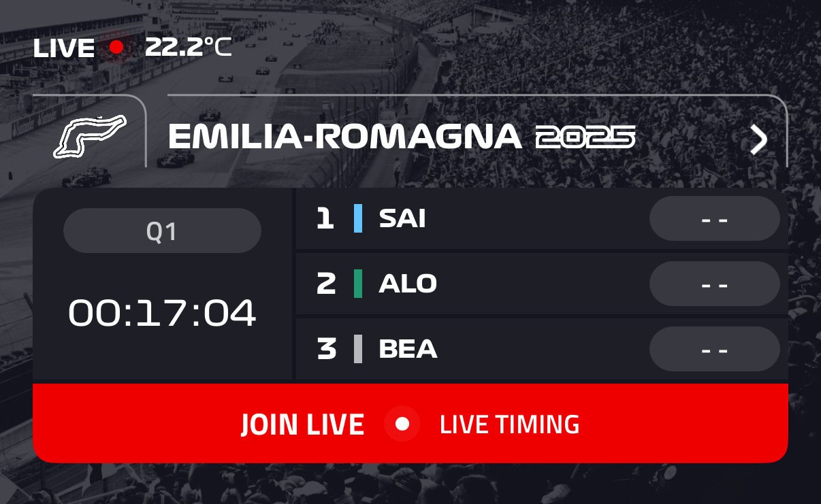Click the blue team color bar beside SAI
Viewport: 821px width, 504px height.
358,218
